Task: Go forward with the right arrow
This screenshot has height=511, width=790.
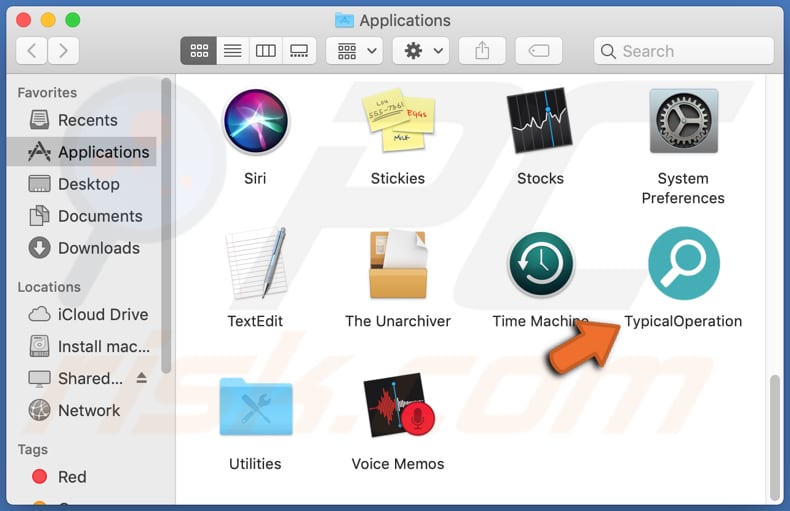Action: tap(63, 50)
